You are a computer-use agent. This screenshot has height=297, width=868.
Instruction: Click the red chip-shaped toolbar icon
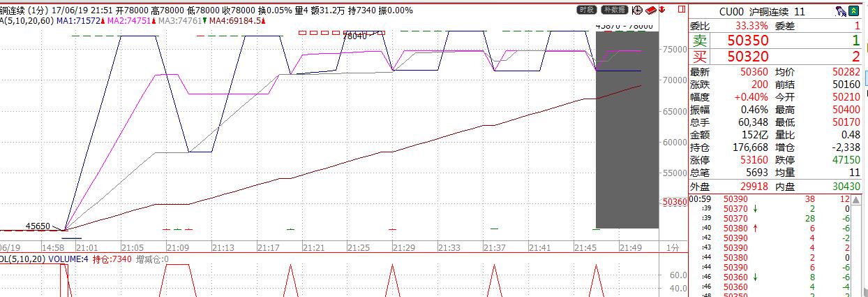coord(650,10)
